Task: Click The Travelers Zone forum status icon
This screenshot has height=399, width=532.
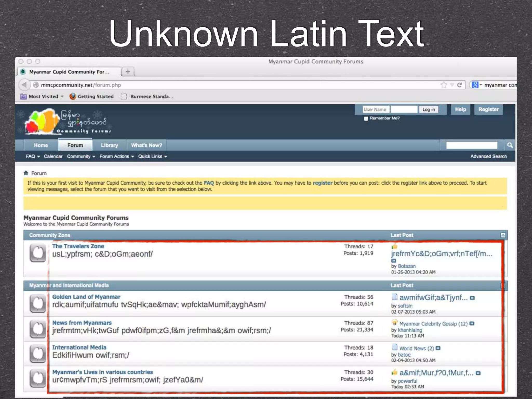Action: coord(38,253)
